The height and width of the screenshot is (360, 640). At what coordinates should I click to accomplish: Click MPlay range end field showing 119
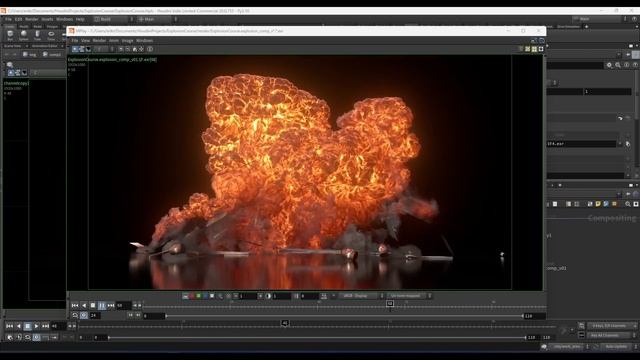click(x=534, y=316)
